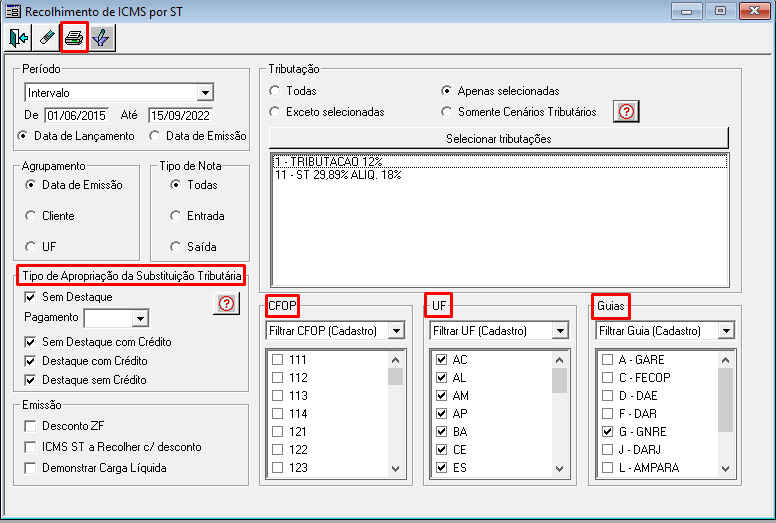Select row 11 - ST 29,89% ALIQ. 18%
The image size is (776, 523).
point(500,175)
